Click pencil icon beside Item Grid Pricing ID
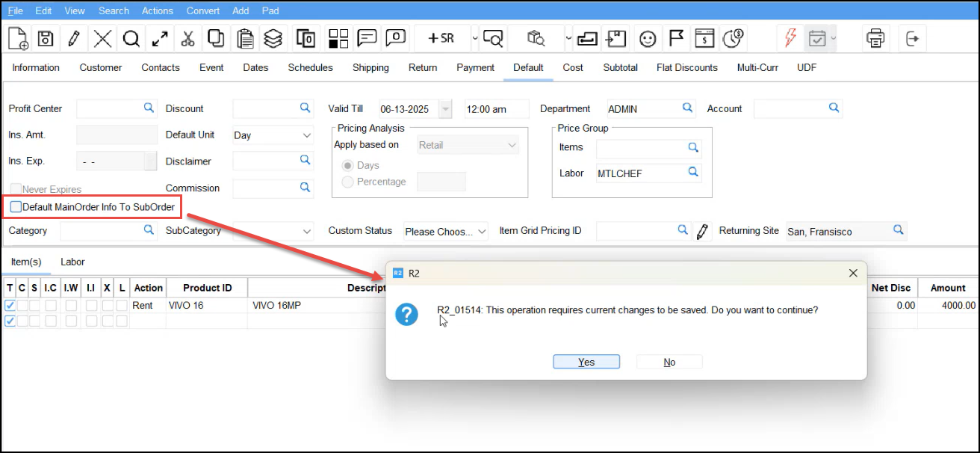Screen dimensions: 980x453 (x=702, y=231)
